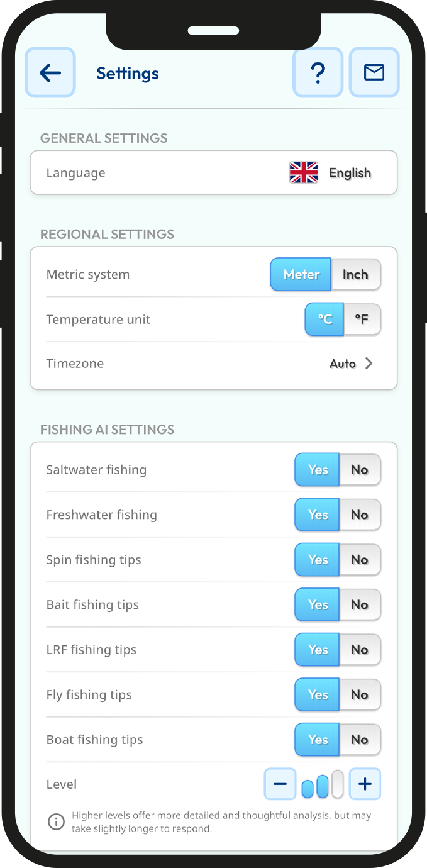The width and height of the screenshot is (427, 868).
Task: Open the mail envelope icon
Action: pos(374,73)
